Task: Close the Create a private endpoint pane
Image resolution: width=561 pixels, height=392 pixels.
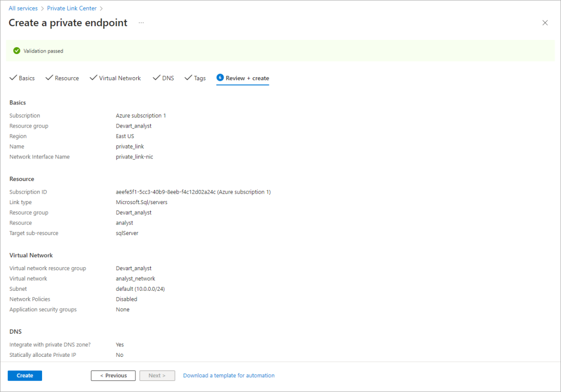Action: (545, 23)
